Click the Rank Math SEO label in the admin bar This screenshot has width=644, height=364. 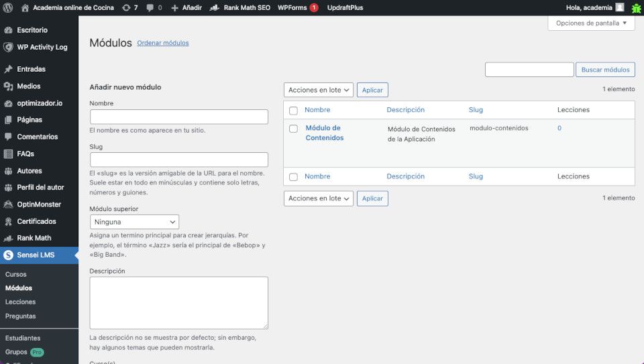pyautogui.click(x=247, y=8)
